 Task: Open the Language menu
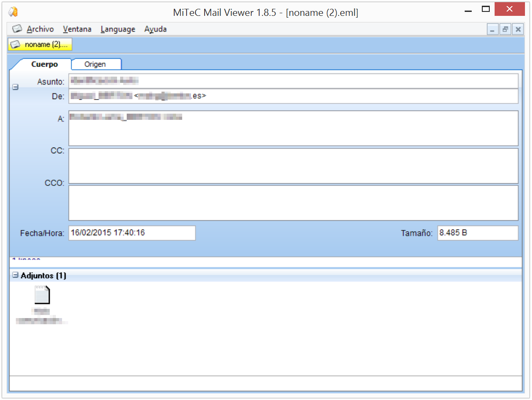click(x=117, y=29)
